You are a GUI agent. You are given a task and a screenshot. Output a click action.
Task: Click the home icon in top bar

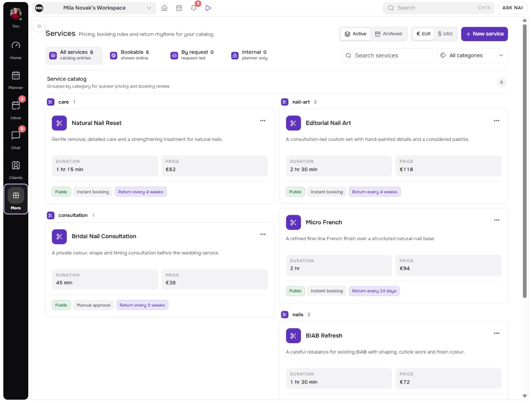click(165, 8)
